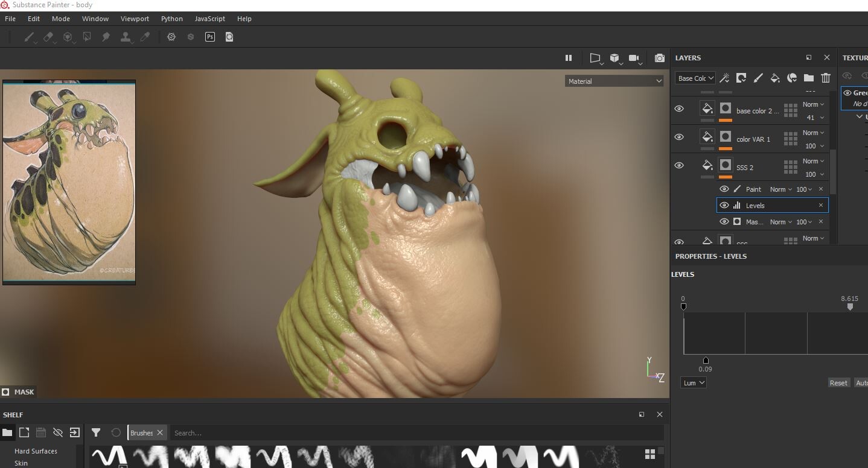
Task: Select the Polygon Fill tool
Action: [x=87, y=37]
